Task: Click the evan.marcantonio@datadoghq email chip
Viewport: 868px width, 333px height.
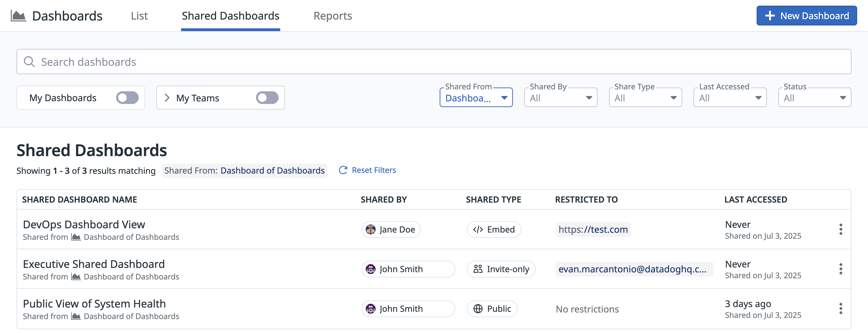Action: (634, 269)
